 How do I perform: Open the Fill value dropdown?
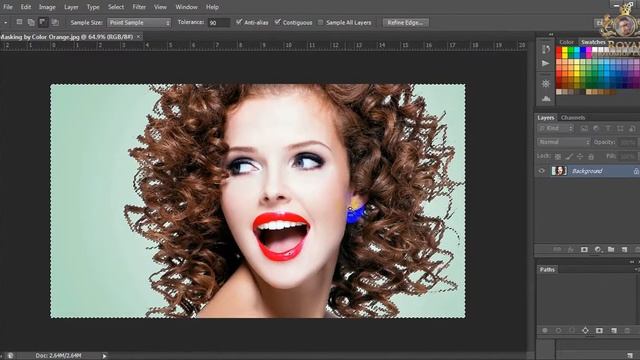point(628,156)
